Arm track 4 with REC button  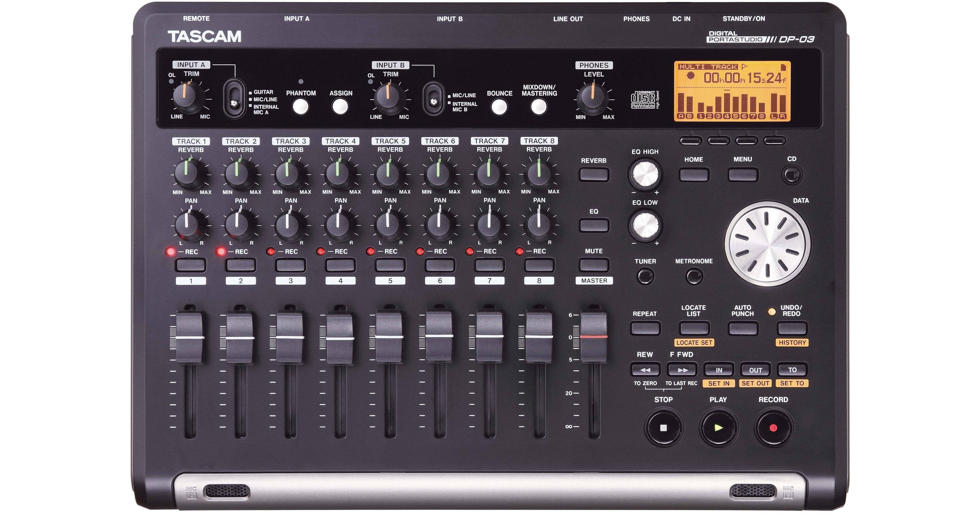341,265
